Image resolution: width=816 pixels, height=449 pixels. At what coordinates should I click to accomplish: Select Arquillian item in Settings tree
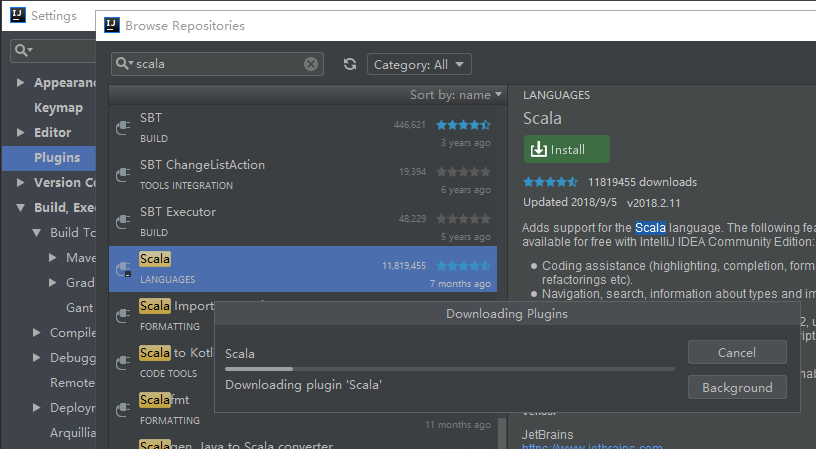click(x=72, y=432)
